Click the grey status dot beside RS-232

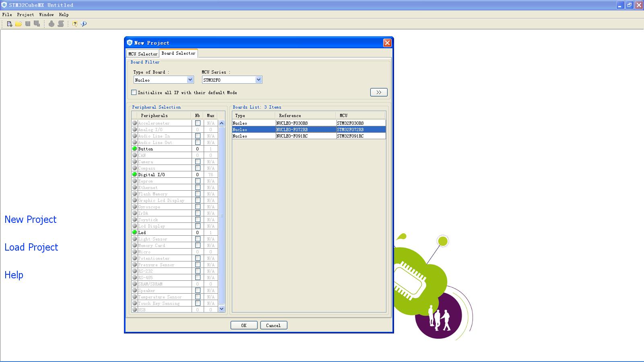tap(134, 271)
